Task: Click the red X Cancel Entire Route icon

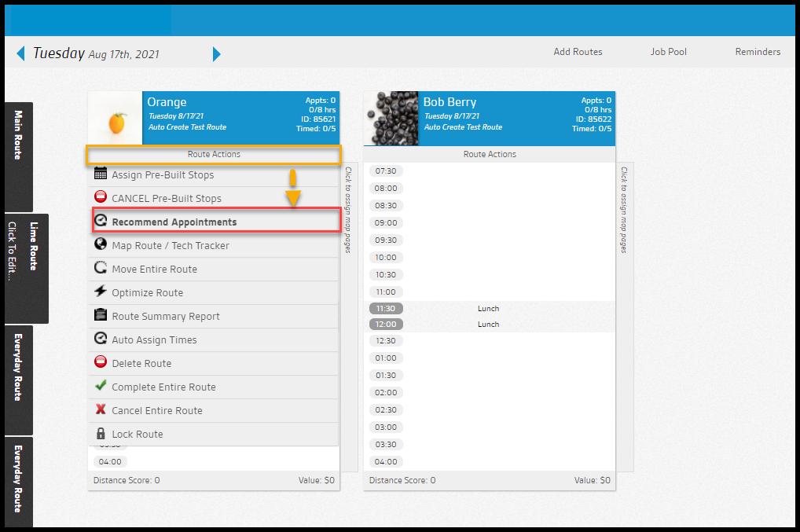Action: [x=100, y=409]
